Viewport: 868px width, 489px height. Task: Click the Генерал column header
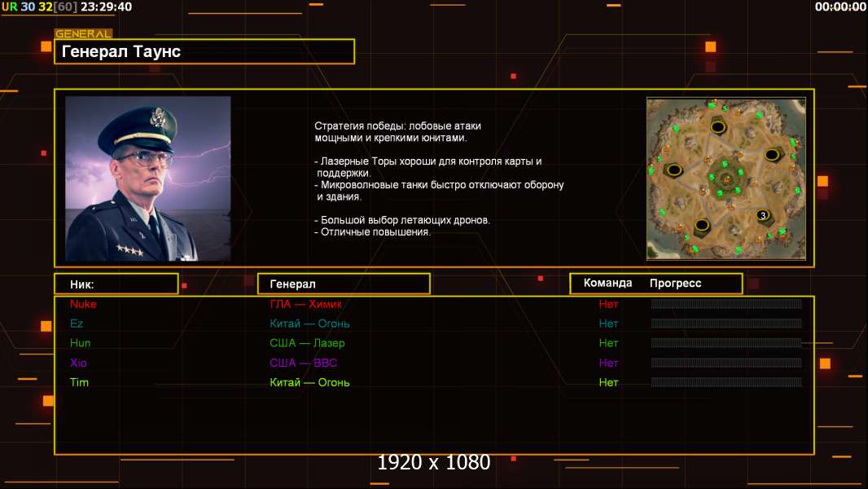344,284
